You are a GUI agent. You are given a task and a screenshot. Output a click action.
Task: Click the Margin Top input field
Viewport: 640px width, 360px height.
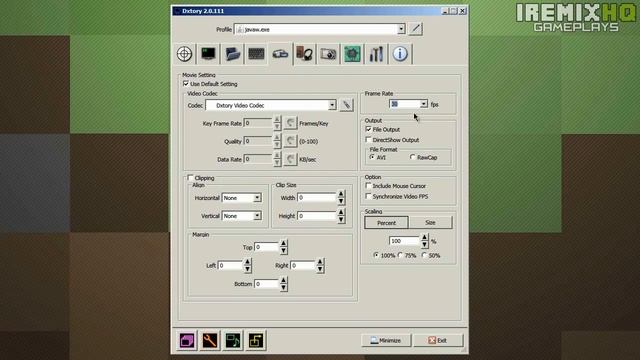click(x=267, y=247)
